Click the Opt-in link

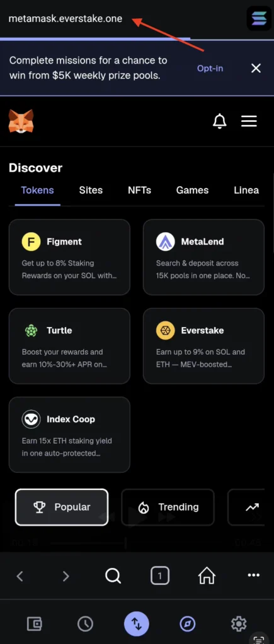[210, 68]
